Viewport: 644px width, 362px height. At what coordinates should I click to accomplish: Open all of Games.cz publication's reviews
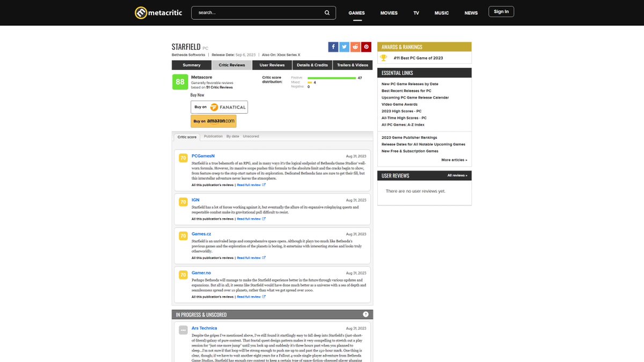tap(213, 258)
